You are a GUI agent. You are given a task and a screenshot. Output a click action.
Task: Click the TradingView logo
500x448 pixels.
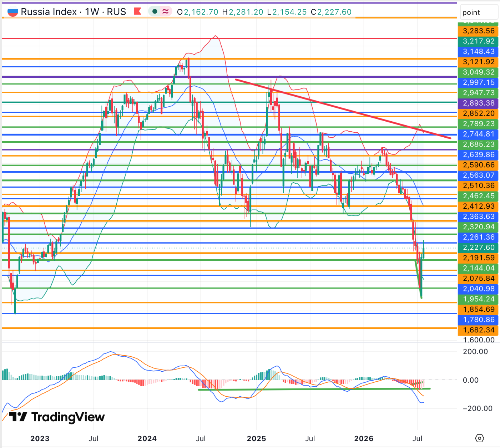coord(57,417)
